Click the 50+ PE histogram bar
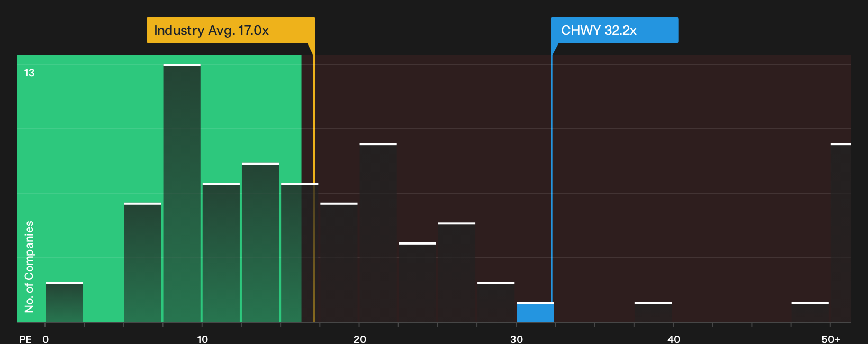This screenshot has height=344, width=868. click(x=841, y=232)
